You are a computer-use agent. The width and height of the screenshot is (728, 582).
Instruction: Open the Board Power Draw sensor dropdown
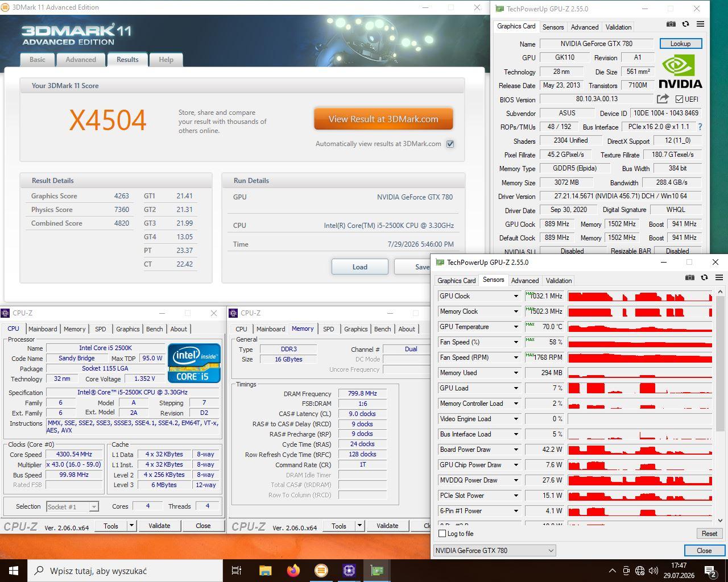pos(516,450)
